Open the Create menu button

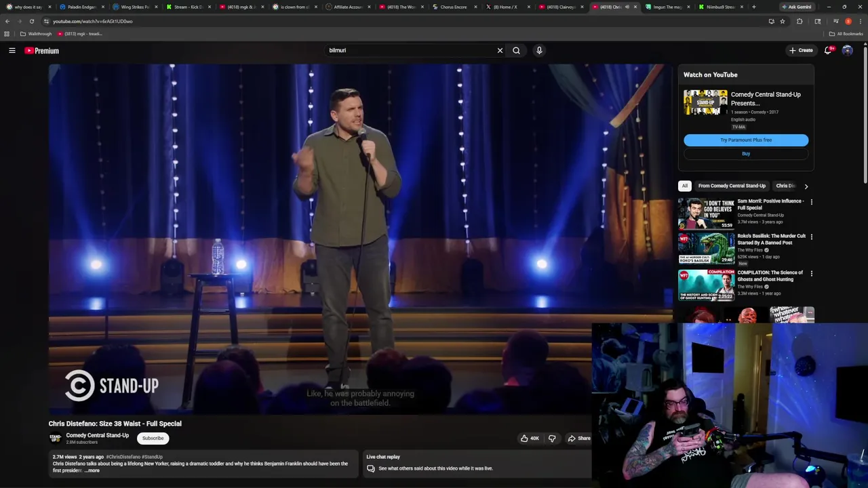coord(801,50)
